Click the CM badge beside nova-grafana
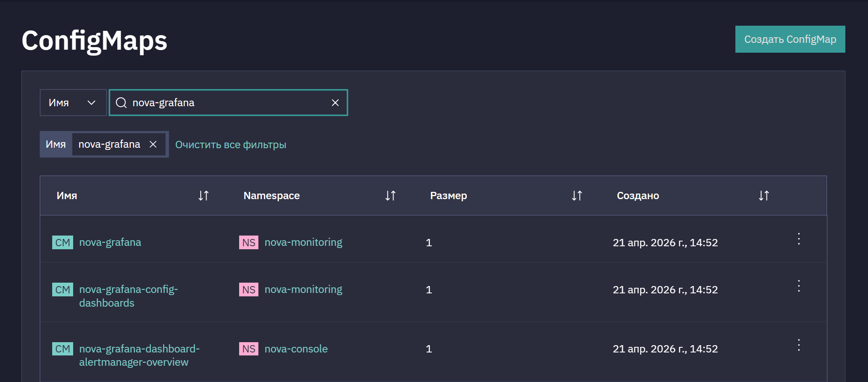The width and height of the screenshot is (868, 382). pyautogui.click(x=62, y=242)
